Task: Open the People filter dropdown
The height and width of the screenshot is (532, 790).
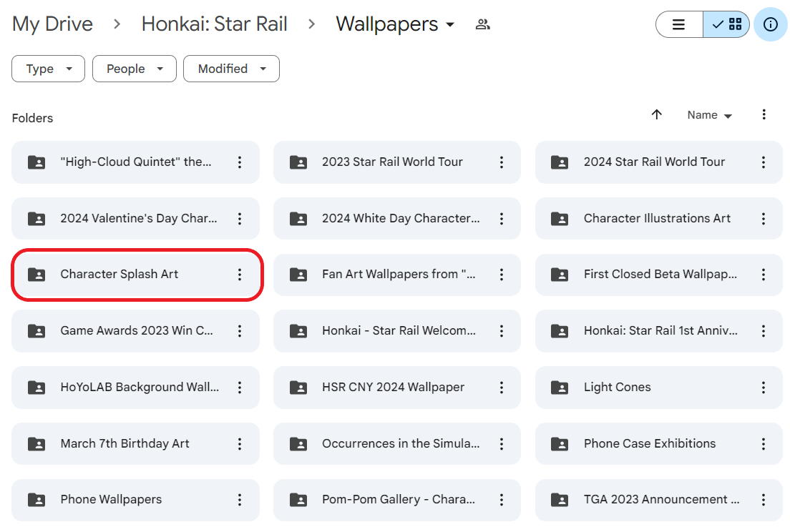Action: click(x=134, y=69)
